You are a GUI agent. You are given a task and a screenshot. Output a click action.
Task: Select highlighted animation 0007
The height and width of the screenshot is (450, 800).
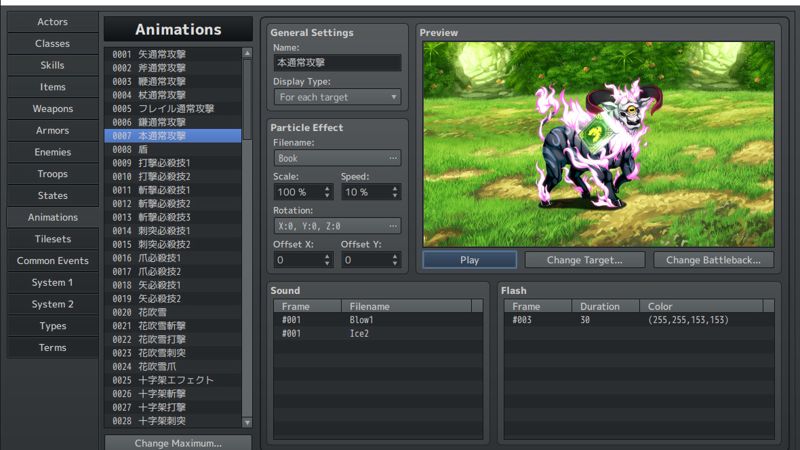click(173, 136)
